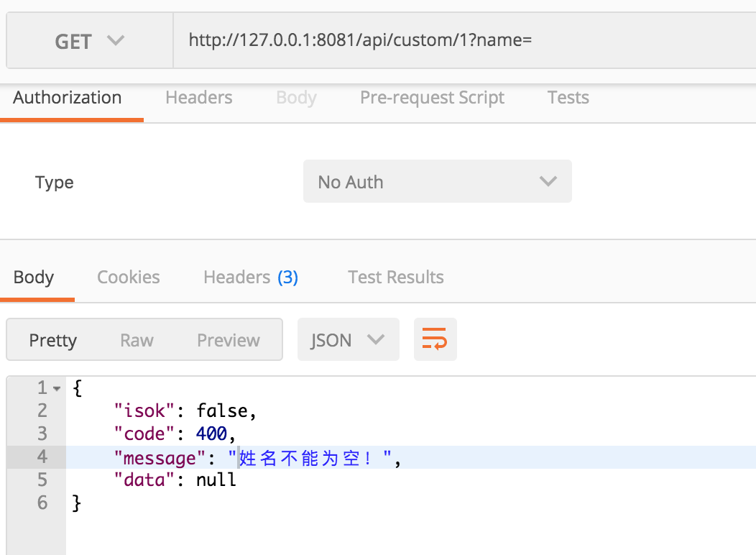This screenshot has height=555, width=756.
Task: Click line number 5 in the gutter
Action: pos(42,480)
